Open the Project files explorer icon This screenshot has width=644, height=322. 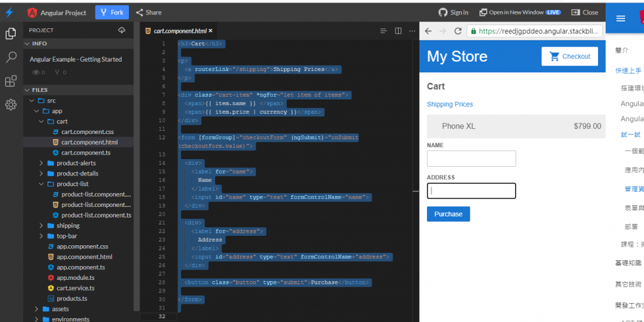[11, 34]
